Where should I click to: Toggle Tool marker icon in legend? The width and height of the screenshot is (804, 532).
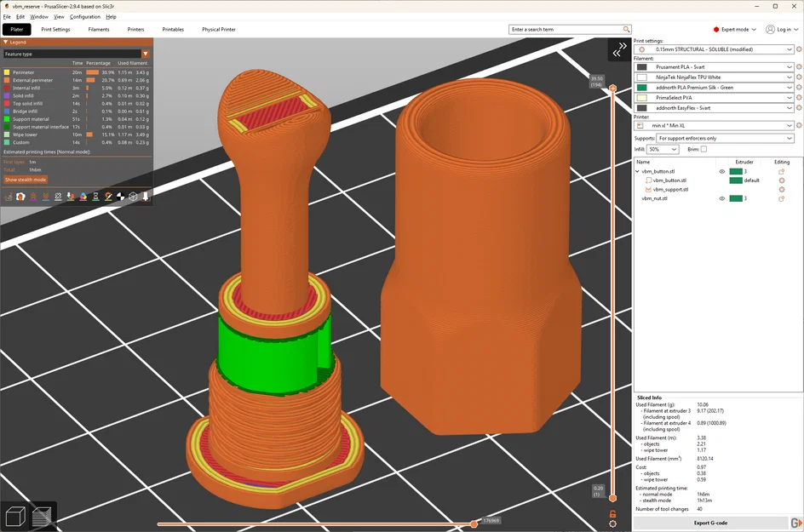tap(146, 197)
